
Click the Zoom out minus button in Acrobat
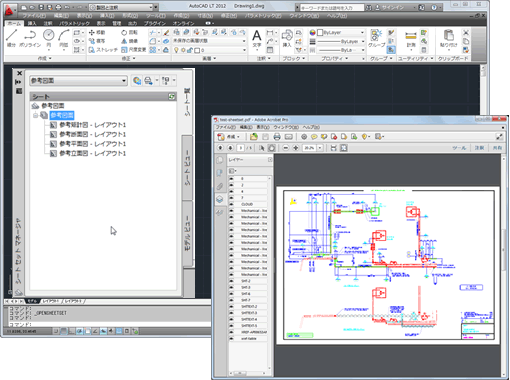click(x=286, y=148)
